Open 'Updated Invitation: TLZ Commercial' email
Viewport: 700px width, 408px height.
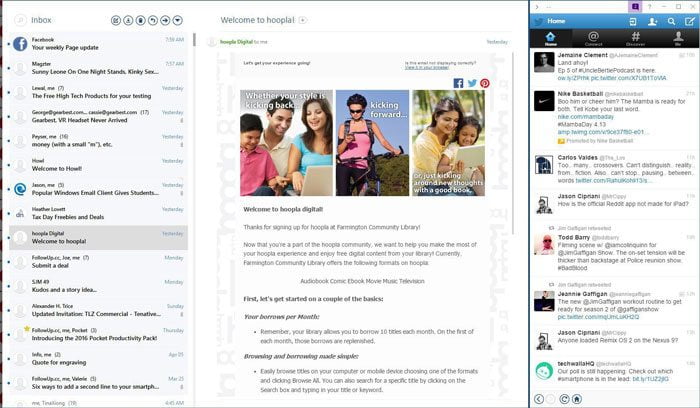tap(98, 310)
